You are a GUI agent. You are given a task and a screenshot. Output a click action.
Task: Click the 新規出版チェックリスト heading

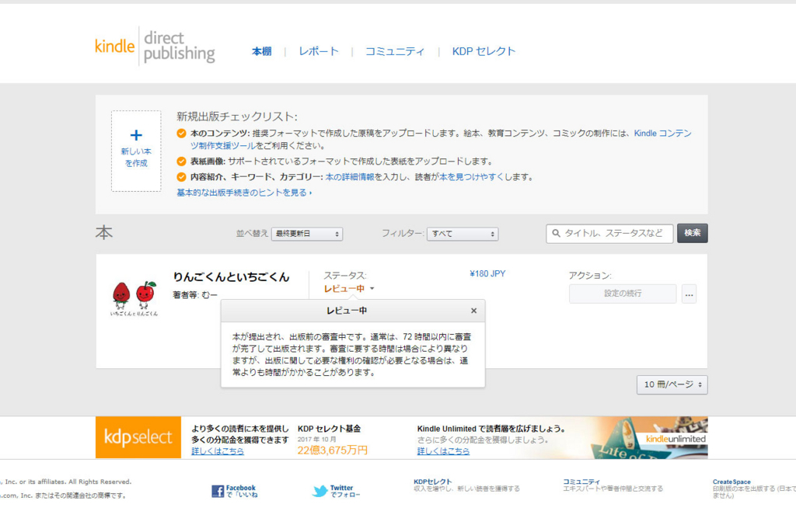237,116
